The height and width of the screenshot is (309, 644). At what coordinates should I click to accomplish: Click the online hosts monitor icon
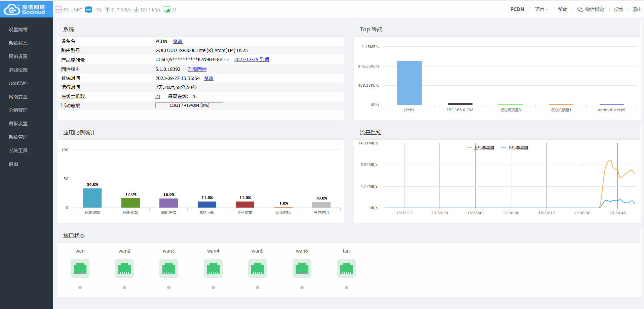167,10
